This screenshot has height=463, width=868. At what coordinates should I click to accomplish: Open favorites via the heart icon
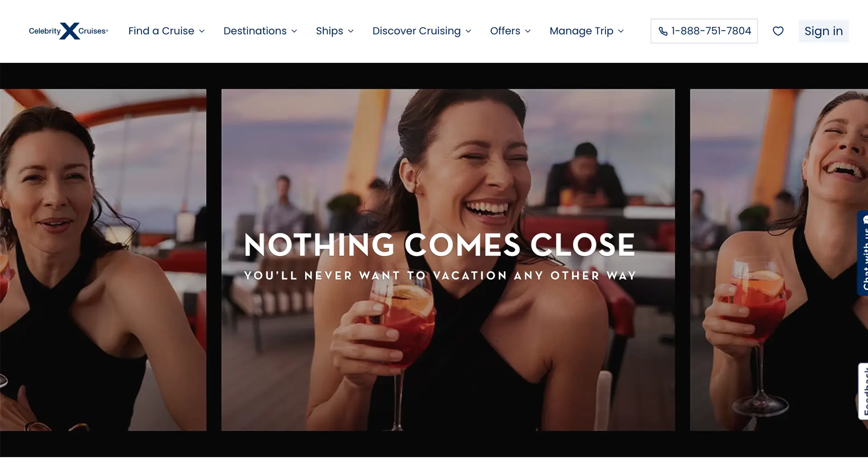pos(778,31)
